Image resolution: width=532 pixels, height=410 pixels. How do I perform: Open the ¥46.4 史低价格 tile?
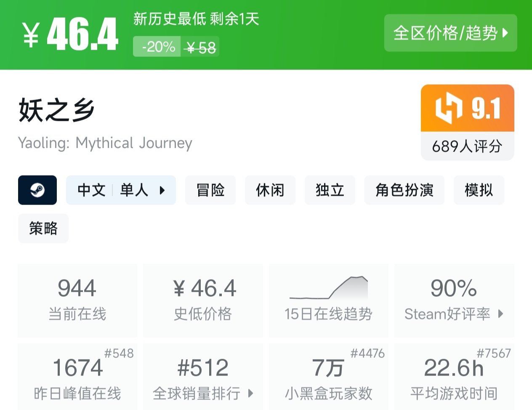pyautogui.click(x=203, y=301)
